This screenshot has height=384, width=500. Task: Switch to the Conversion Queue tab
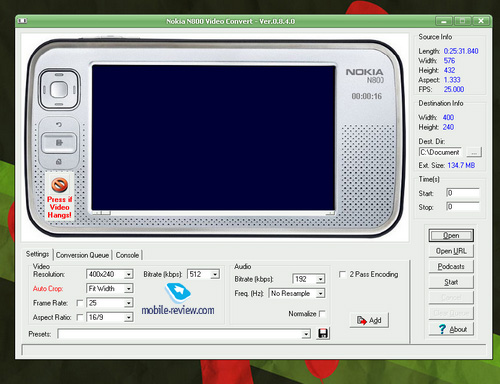[x=82, y=255]
